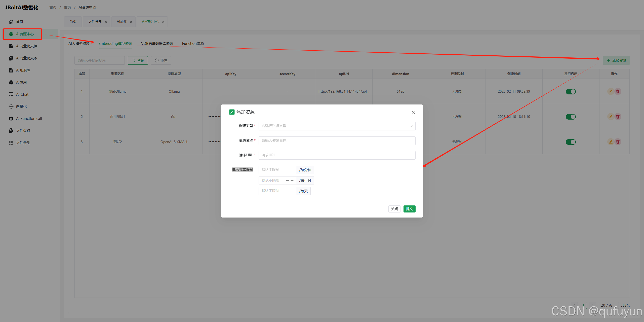
Task: Open the 20 / 页 page size dropdown
Action: [608, 305]
